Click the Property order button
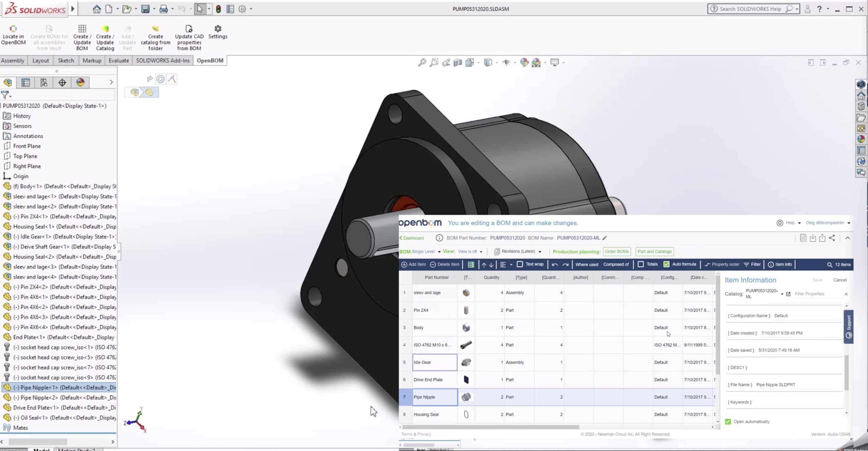 pos(722,264)
